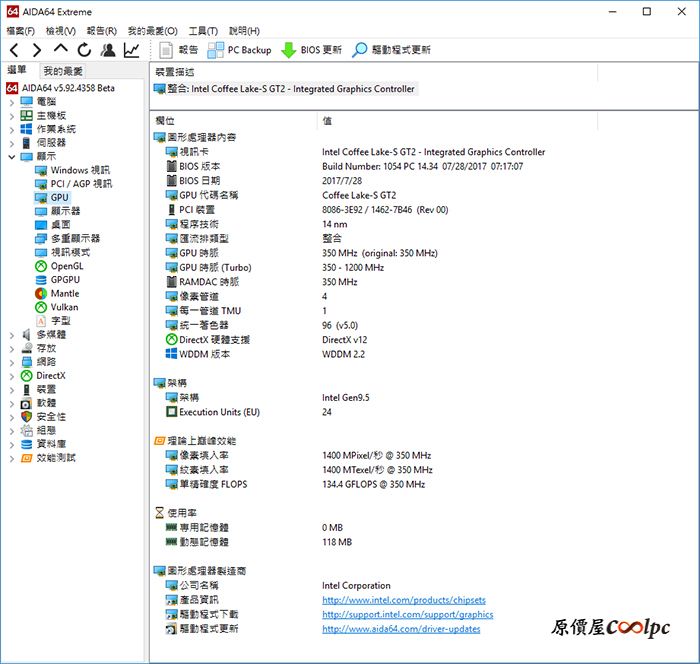The height and width of the screenshot is (664, 700).
Task: Open the 報告 report button
Action: (178, 50)
